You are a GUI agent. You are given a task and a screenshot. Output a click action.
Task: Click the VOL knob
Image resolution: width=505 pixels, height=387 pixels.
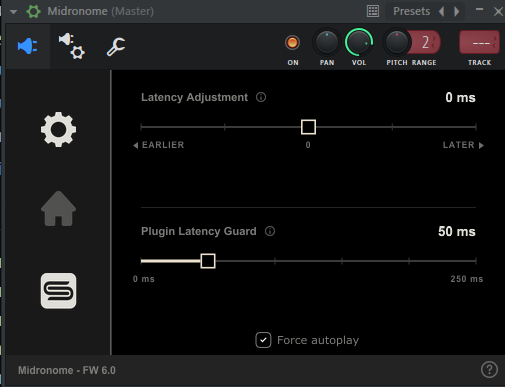(359, 42)
